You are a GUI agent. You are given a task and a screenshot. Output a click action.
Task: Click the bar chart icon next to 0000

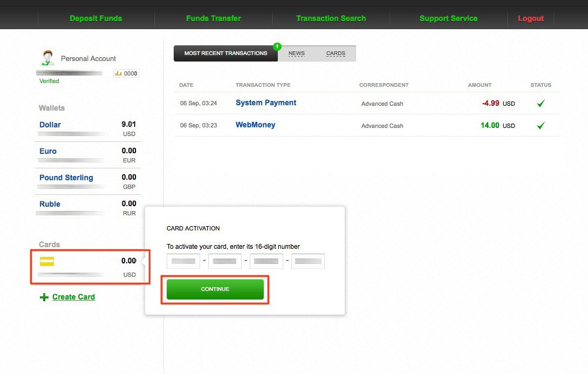119,73
